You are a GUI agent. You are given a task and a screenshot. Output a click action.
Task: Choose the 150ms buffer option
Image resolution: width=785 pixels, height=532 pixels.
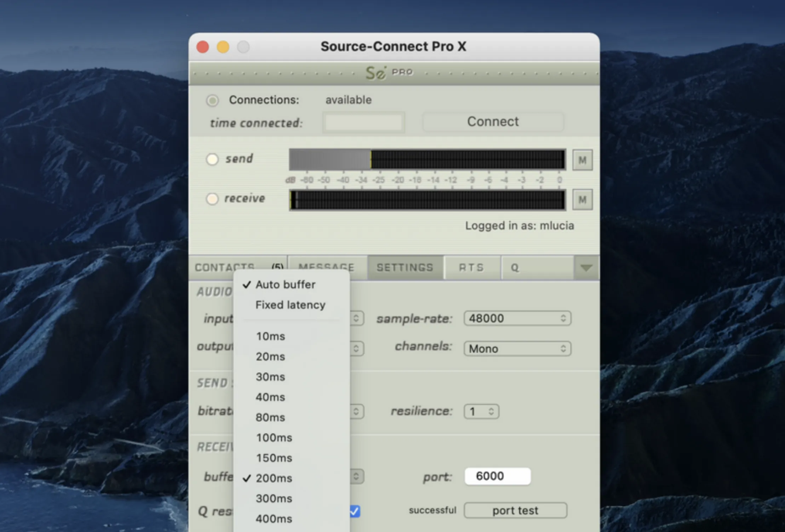(x=291, y=458)
